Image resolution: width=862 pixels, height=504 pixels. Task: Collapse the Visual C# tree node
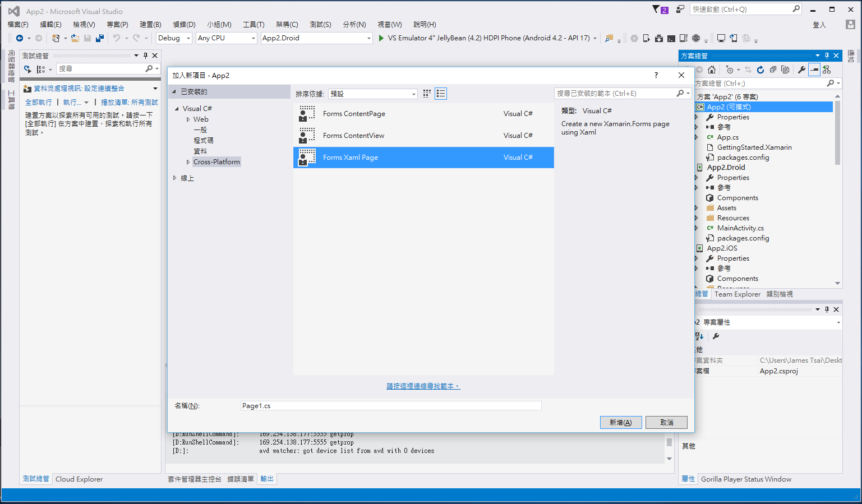click(177, 109)
